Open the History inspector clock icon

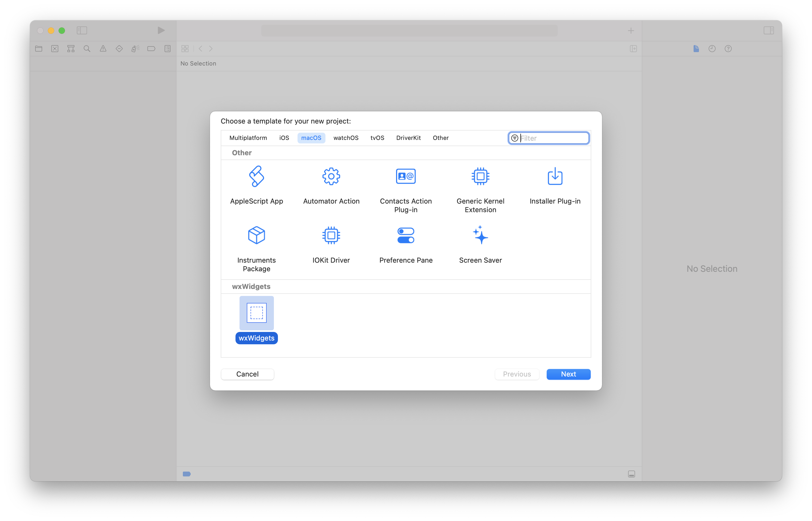coord(712,48)
